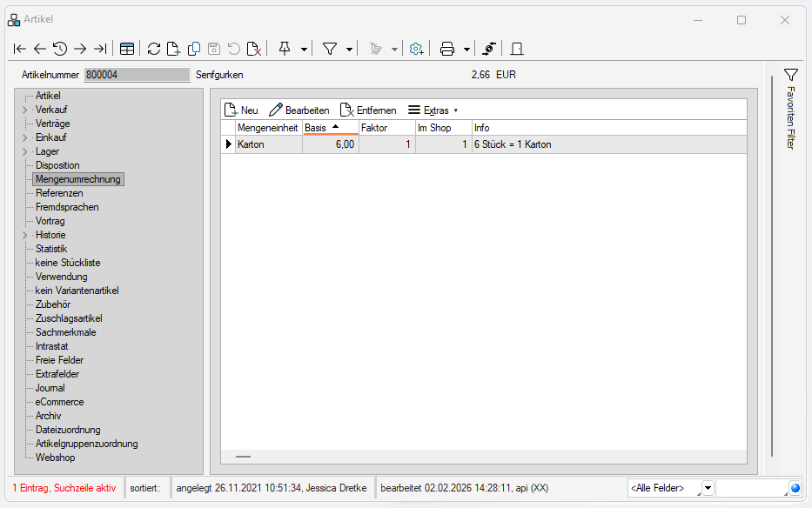Expand the Verkauf tree node

[x=24, y=110]
